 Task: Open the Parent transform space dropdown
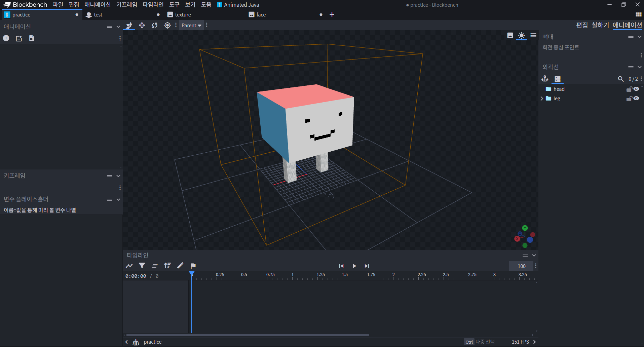191,26
